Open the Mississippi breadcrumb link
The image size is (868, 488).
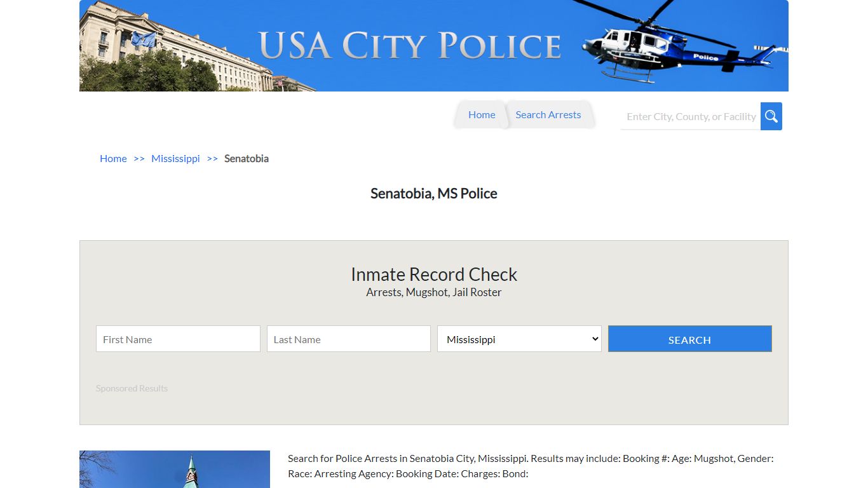pyautogui.click(x=175, y=158)
